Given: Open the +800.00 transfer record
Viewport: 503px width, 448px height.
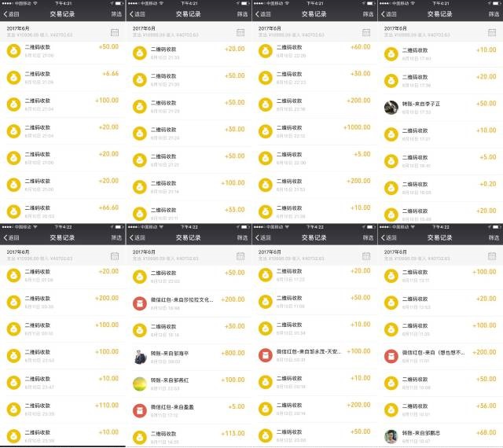Looking at the screenshot, I should pyautogui.click(x=189, y=354).
